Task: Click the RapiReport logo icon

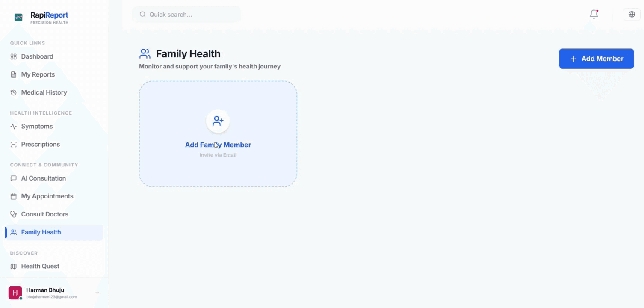Action: click(18, 18)
